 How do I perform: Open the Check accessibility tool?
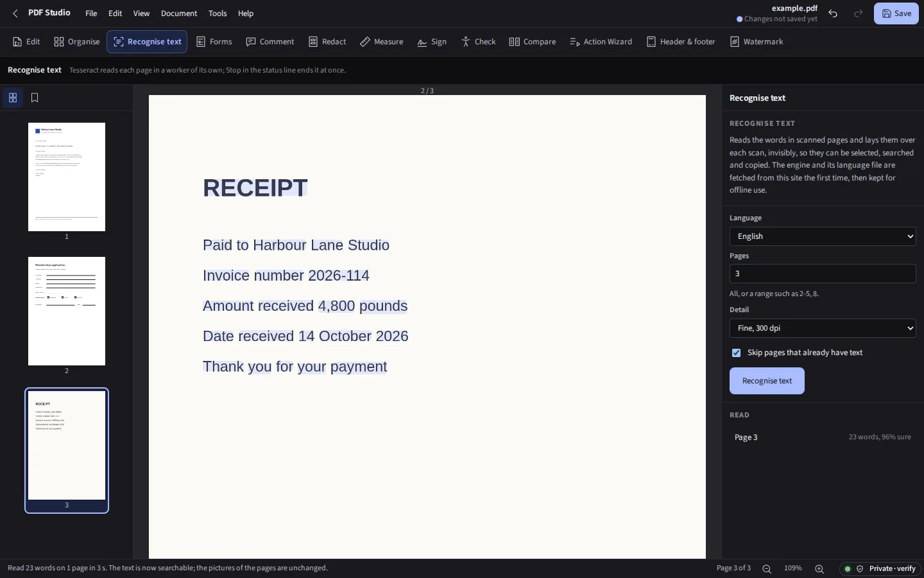pyautogui.click(x=479, y=42)
